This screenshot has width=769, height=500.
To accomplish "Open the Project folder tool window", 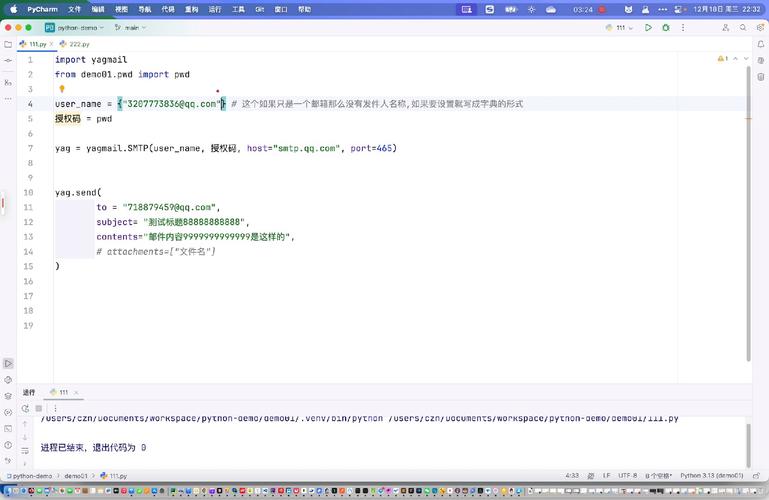I will pos(8,44).
